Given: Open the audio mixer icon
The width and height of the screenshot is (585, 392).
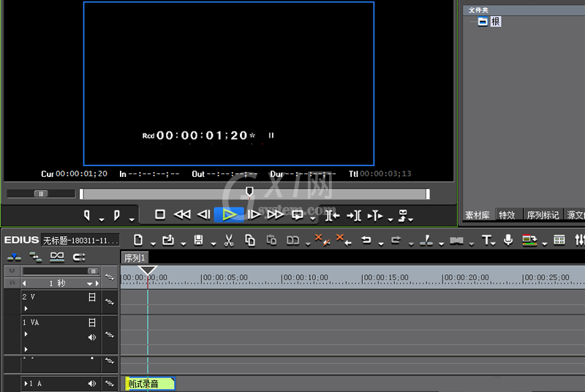Looking at the screenshot, I should 580,240.
